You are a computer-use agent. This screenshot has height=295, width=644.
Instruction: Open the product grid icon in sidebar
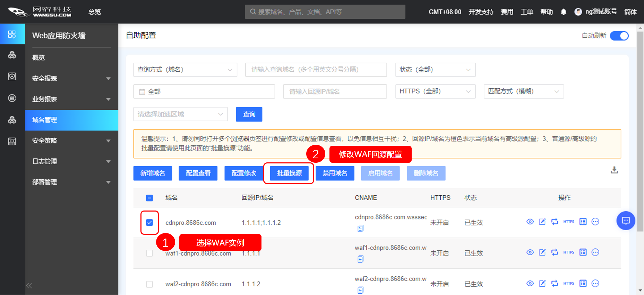coord(12,34)
